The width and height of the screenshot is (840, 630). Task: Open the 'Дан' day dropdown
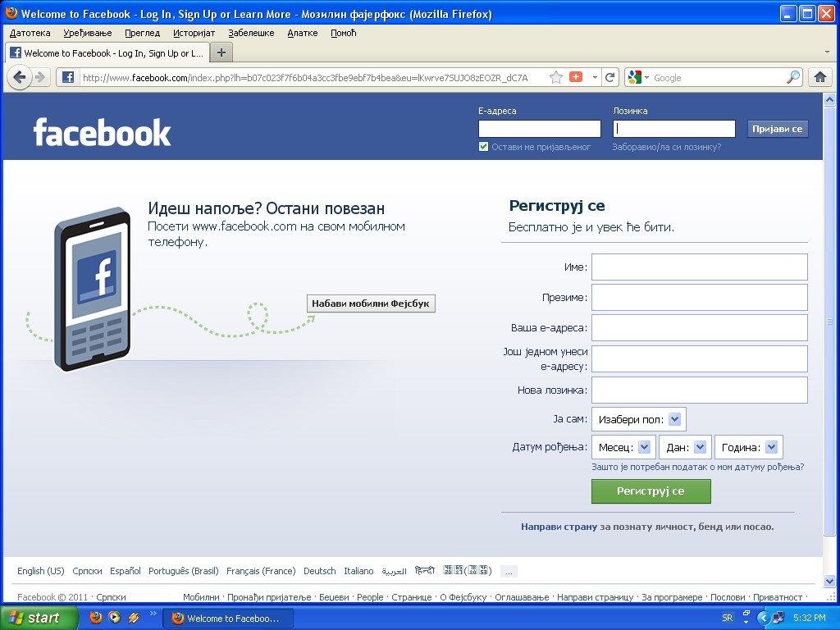[685, 447]
